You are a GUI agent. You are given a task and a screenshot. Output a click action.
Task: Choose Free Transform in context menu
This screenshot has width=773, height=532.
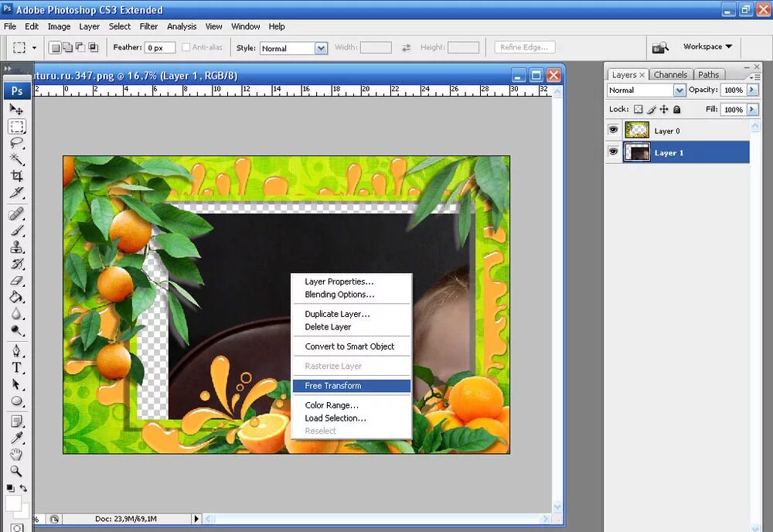tap(352, 386)
